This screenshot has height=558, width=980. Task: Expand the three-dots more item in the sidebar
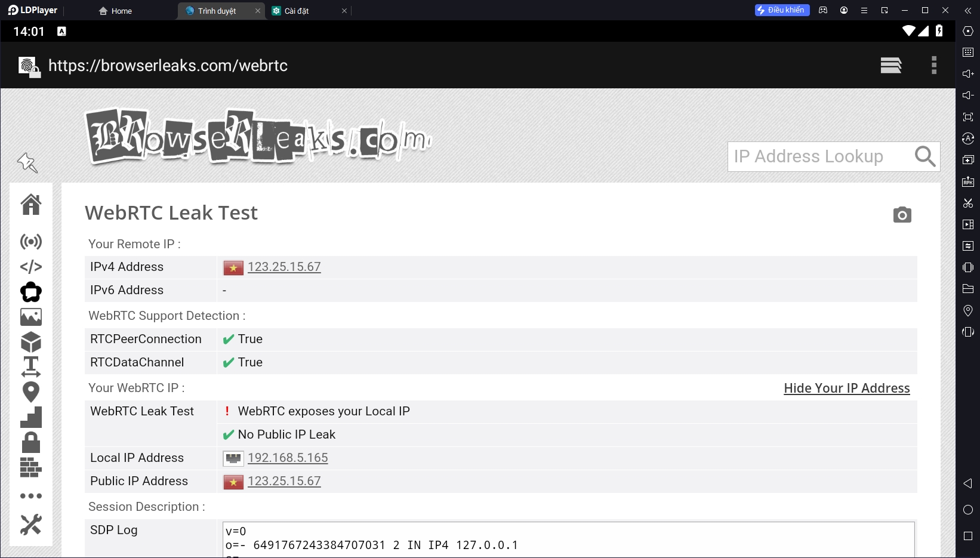pos(31,496)
